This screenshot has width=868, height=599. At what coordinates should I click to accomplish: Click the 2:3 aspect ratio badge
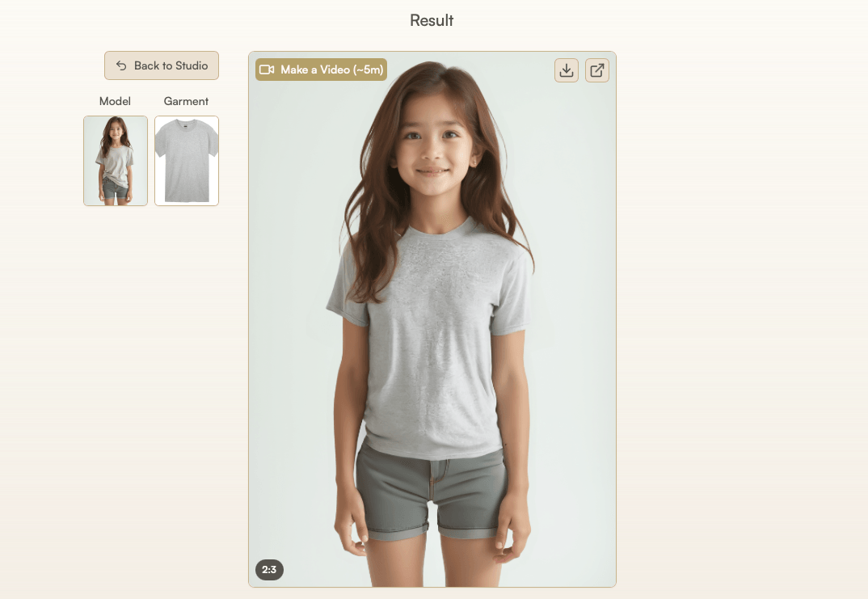coord(269,570)
